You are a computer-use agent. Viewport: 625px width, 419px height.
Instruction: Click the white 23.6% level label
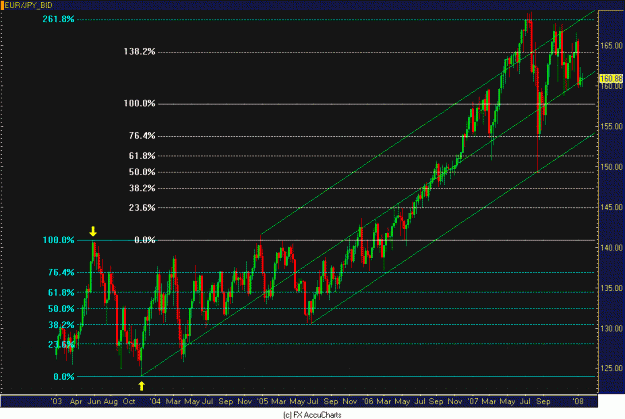coord(142,208)
